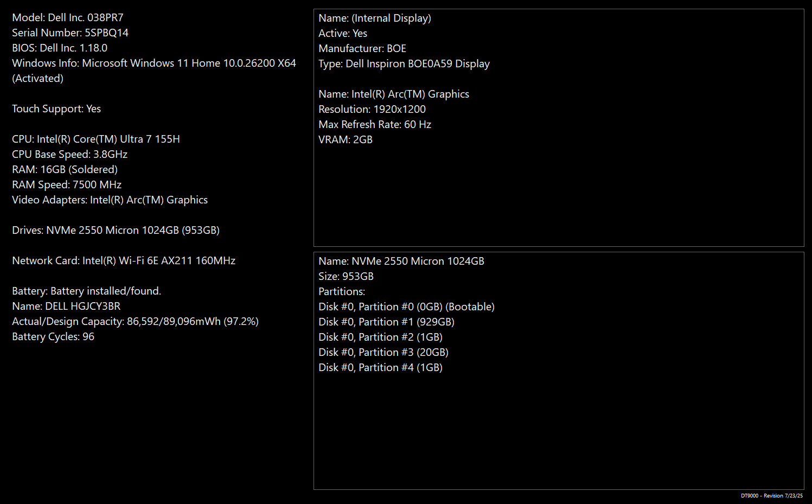
Task: Select the Resolution: 1920x1200 line
Action: click(372, 109)
